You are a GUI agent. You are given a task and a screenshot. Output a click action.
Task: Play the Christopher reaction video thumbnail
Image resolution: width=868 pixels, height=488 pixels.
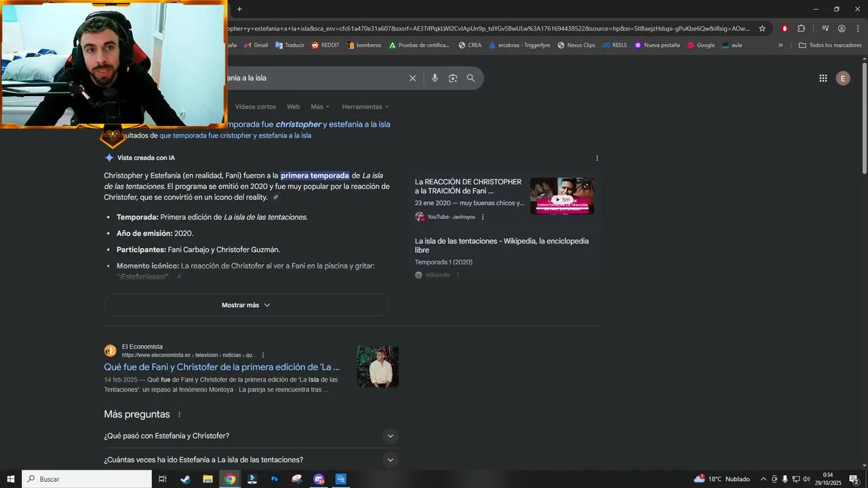[561, 196]
